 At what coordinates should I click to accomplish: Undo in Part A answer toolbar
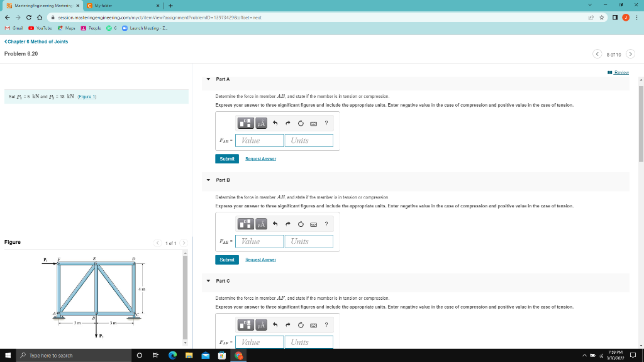275,123
